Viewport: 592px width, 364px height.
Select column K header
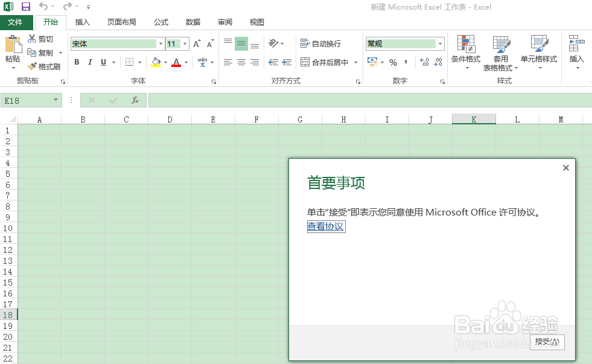click(x=474, y=120)
